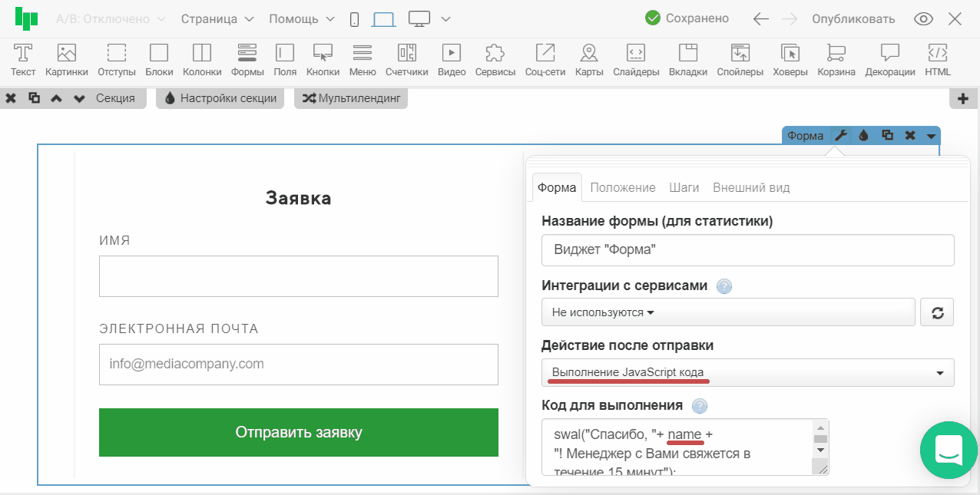Add the Shopping cart widget
Screen dimensions: 980x495
[x=836, y=60]
